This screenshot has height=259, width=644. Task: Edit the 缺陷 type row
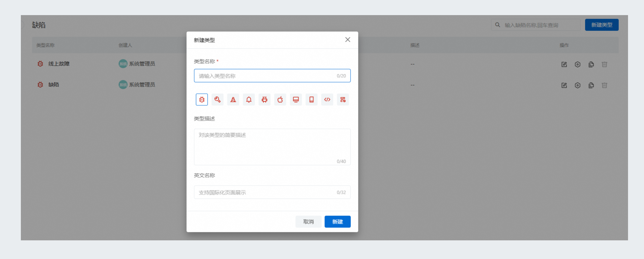tap(564, 85)
